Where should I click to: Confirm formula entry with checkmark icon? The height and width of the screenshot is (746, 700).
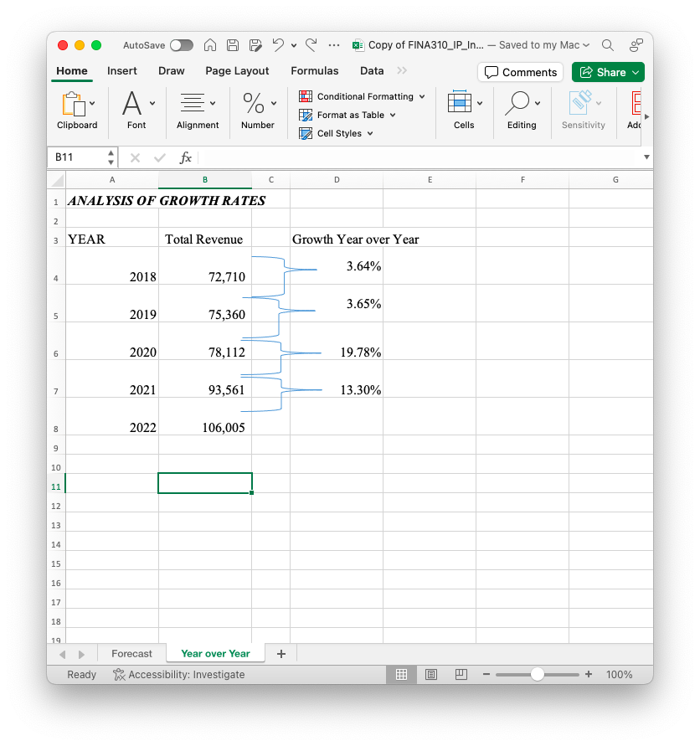coord(160,158)
